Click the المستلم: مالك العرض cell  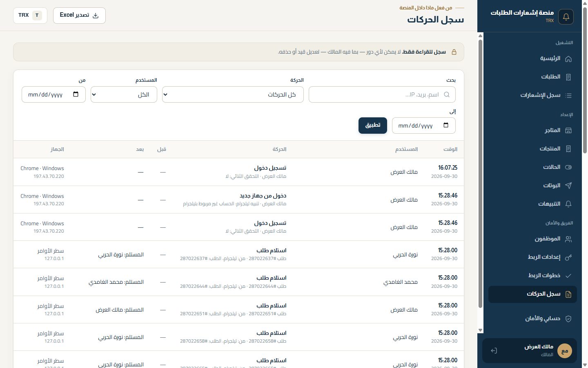120,310
